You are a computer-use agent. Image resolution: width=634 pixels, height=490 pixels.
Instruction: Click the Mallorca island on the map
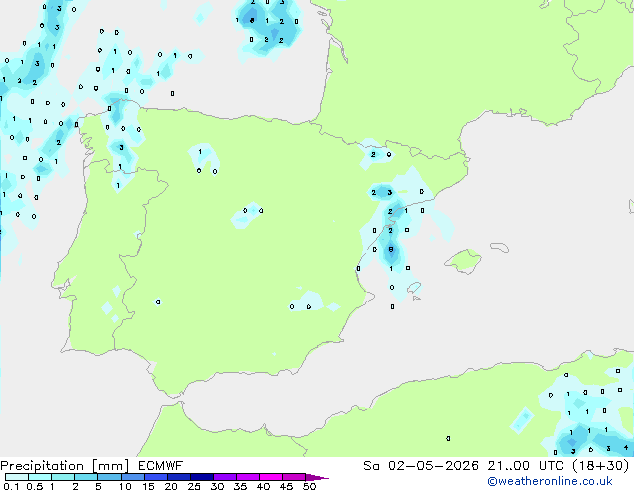pyautogui.click(x=463, y=261)
